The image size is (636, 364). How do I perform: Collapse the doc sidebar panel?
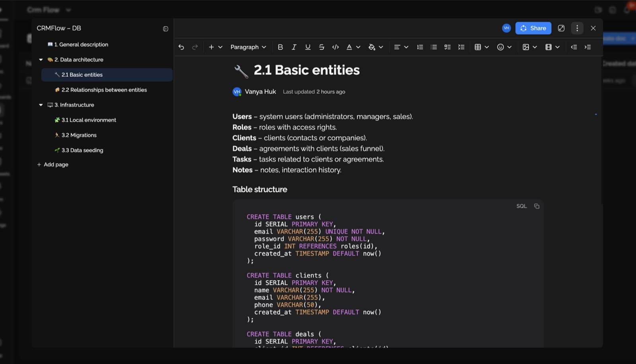(x=165, y=29)
